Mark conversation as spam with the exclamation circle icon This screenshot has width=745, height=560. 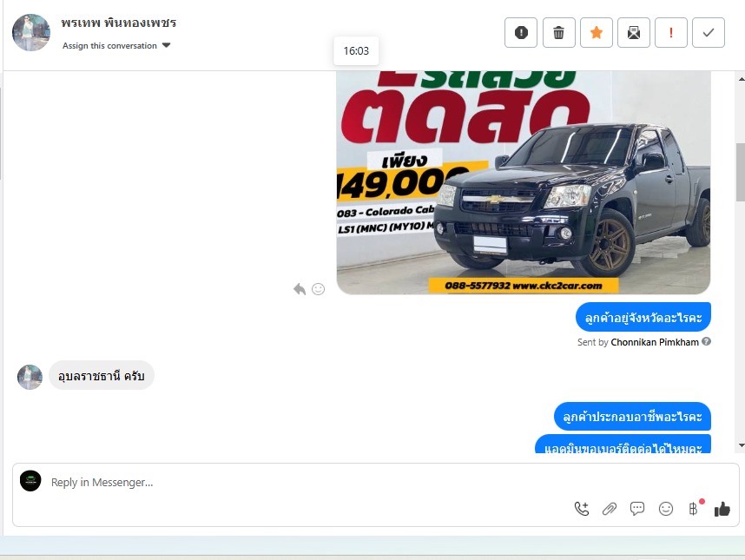click(521, 33)
